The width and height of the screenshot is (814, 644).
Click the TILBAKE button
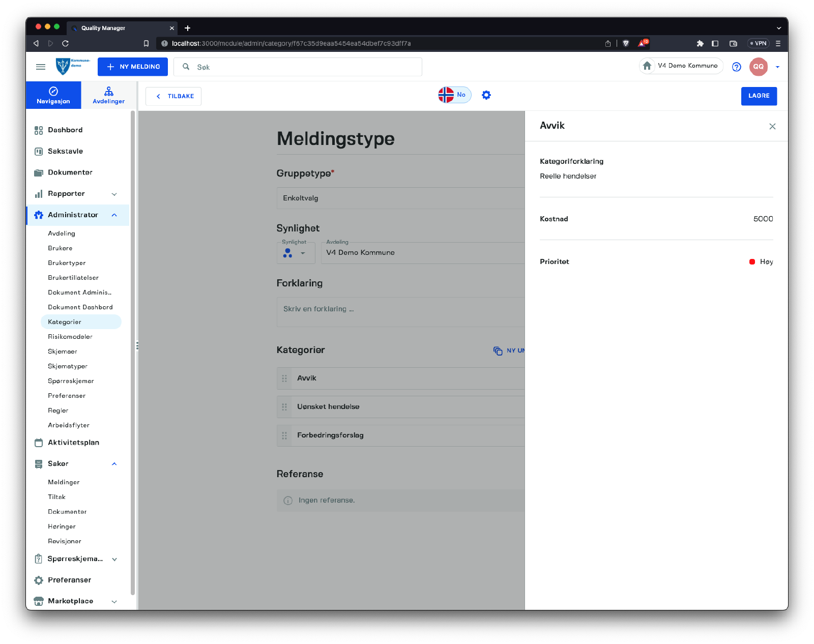coord(173,96)
